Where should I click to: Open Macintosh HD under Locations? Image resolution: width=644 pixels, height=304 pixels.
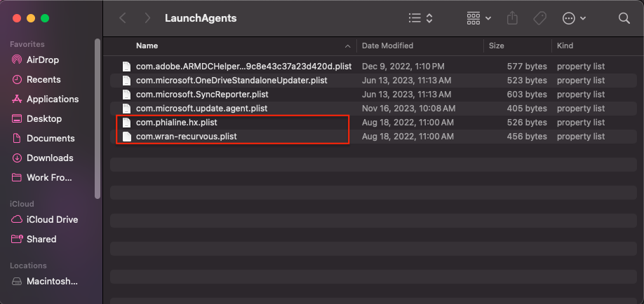(x=52, y=281)
